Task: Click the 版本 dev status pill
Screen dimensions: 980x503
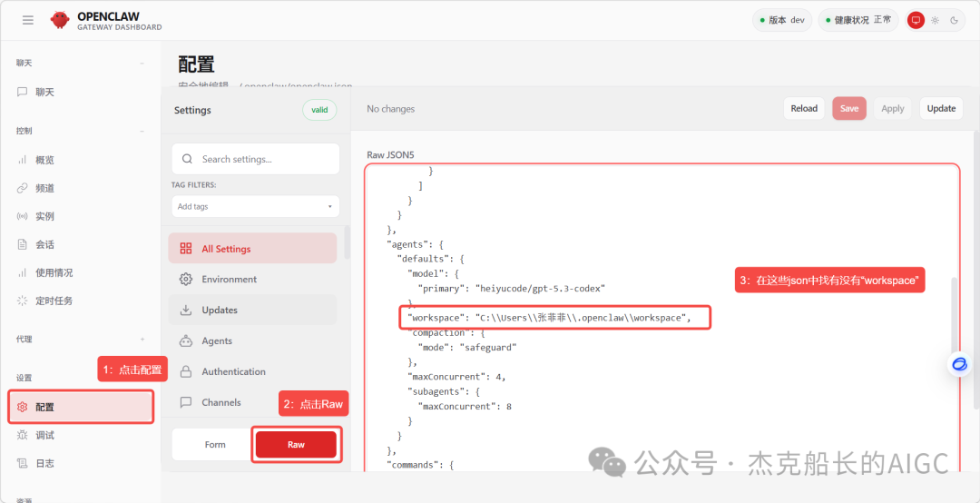Action: click(x=782, y=20)
